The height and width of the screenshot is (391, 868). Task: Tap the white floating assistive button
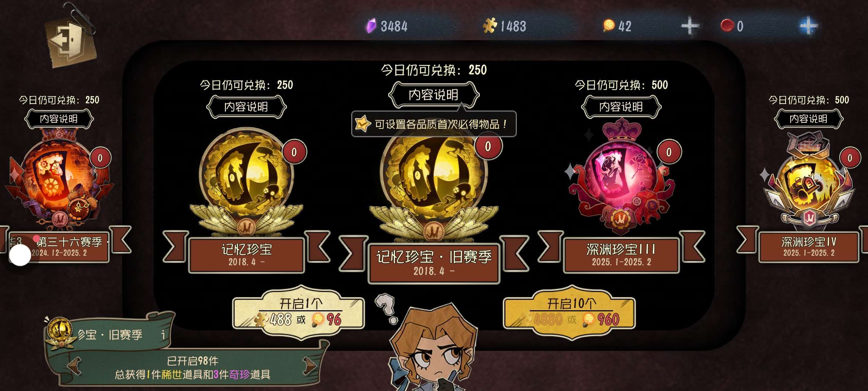[20, 255]
